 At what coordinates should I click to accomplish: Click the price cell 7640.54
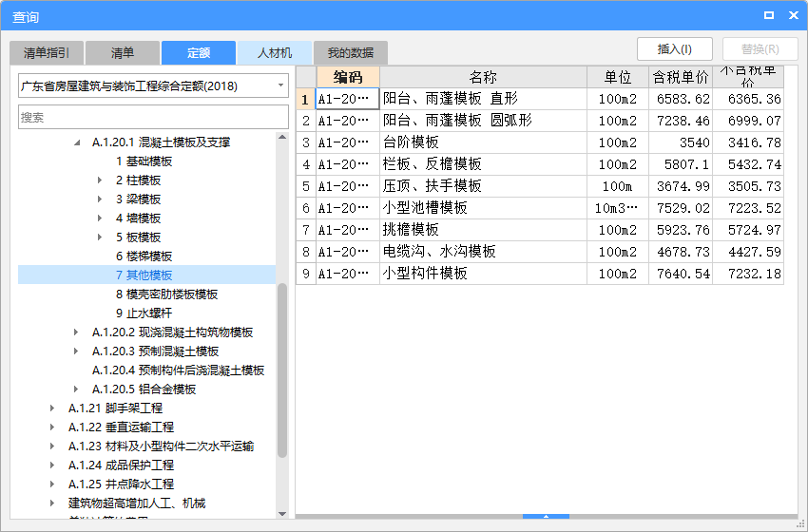[x=681, y=274]
